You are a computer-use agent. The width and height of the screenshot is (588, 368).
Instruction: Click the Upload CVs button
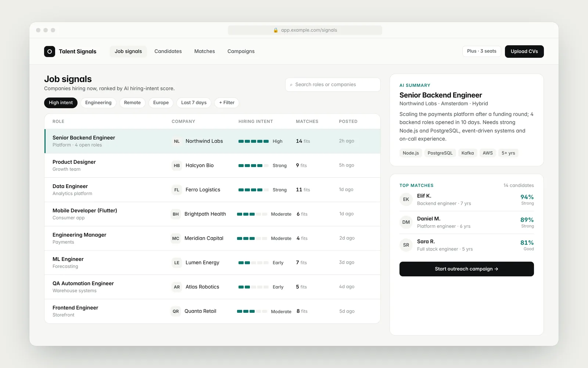tap(524, 52)
